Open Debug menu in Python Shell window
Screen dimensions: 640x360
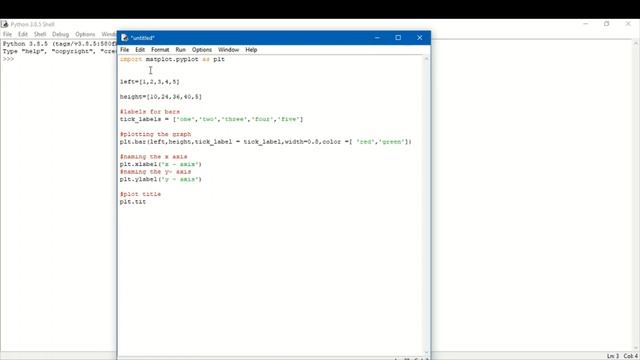(60, 34)
